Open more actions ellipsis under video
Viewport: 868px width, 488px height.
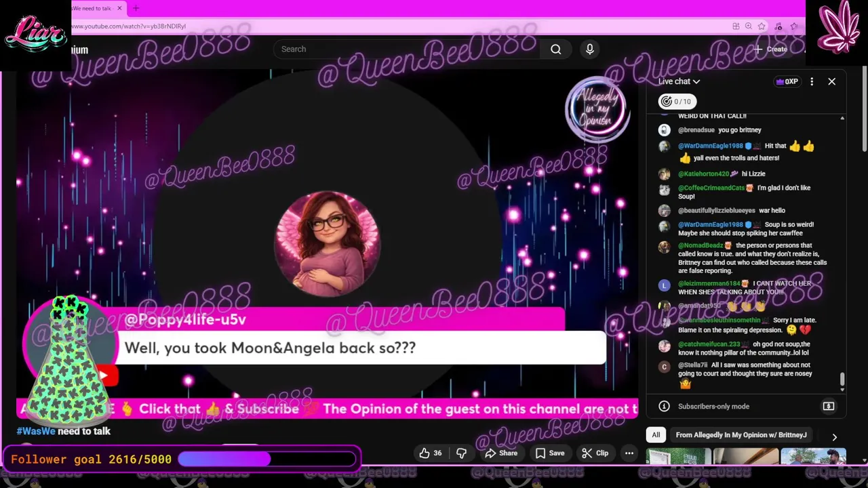pyautogui.click(x=629, y=453)
